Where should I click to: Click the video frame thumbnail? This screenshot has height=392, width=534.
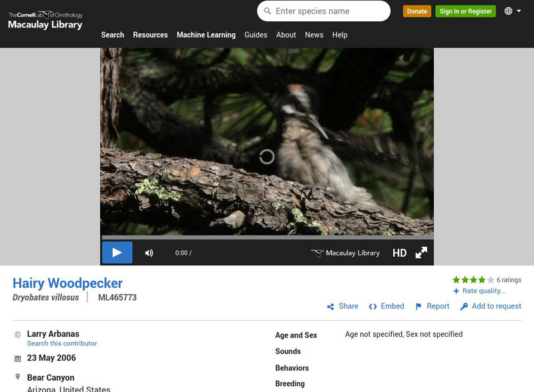tap(266, 141)
